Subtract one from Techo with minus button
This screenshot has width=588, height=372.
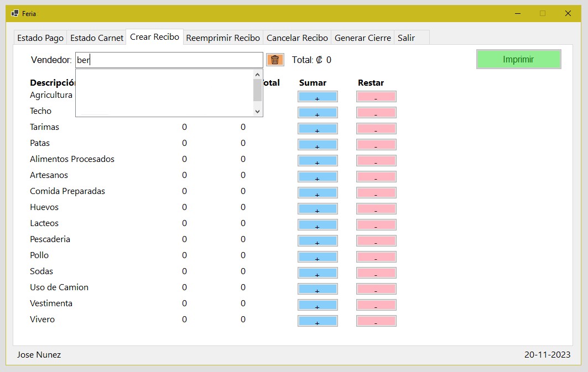[x=376, y=113]
